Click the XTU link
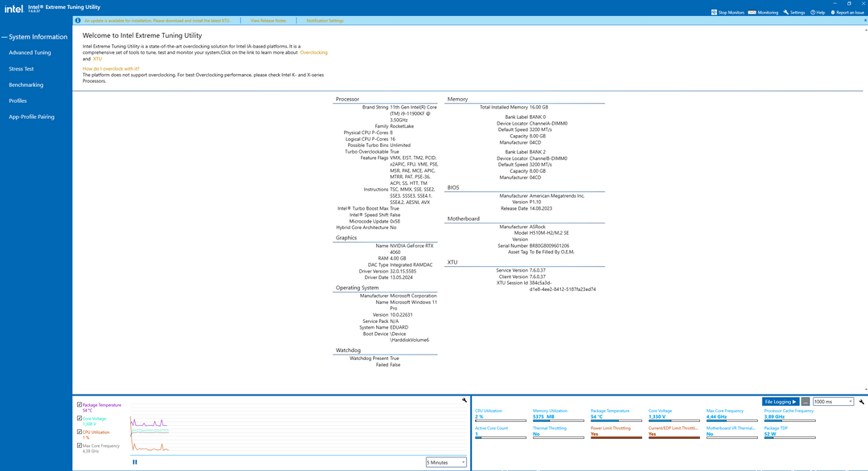This screenshot has width=868, height=471. point(97,59)
